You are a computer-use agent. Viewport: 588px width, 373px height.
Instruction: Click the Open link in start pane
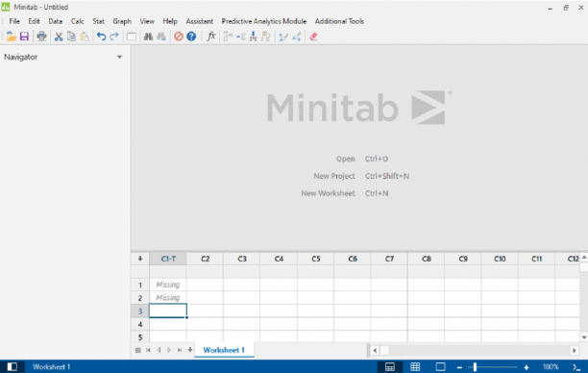(345, 159)
